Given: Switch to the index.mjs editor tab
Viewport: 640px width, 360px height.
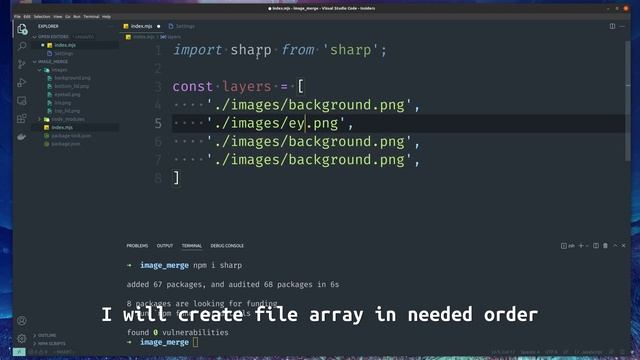Looking at the screenshot, I should click(141, 26).
